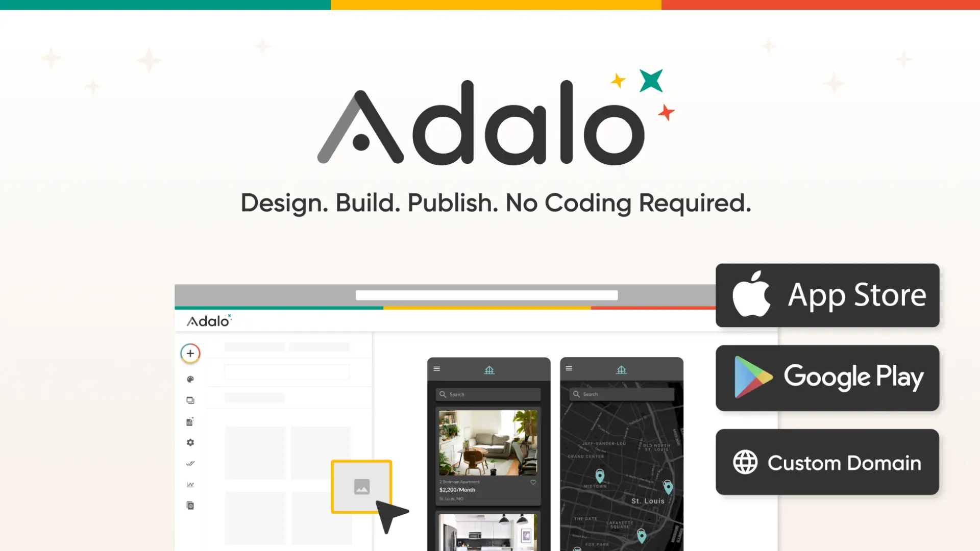Click the Adalo logo in the editor header
The width and height of the screenshot is (980, 551).
[209, 321]
